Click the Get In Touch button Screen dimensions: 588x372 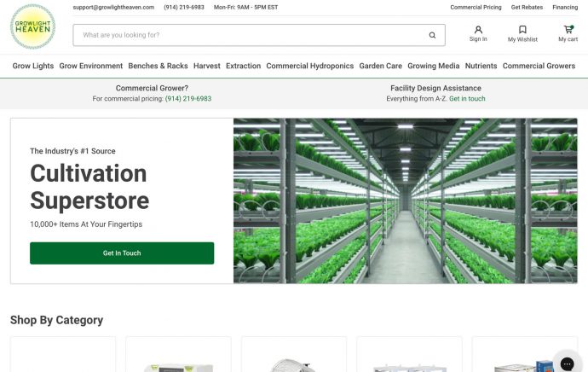point(122,253)
